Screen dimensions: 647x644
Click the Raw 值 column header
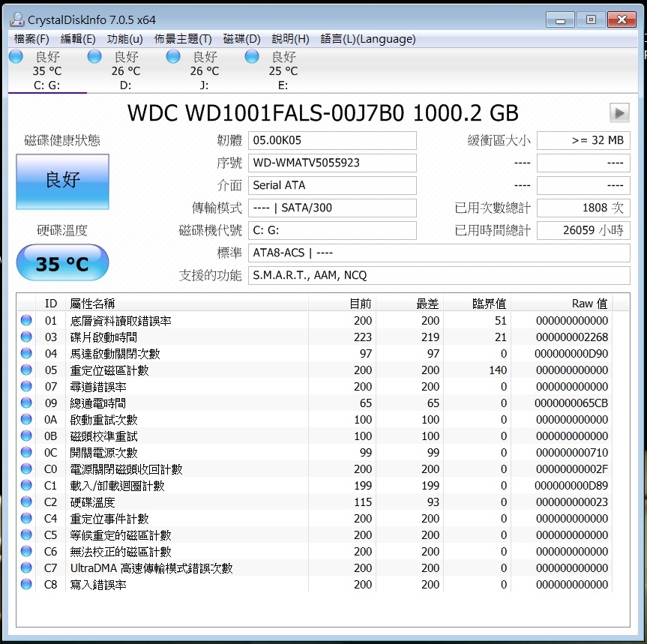562,304
